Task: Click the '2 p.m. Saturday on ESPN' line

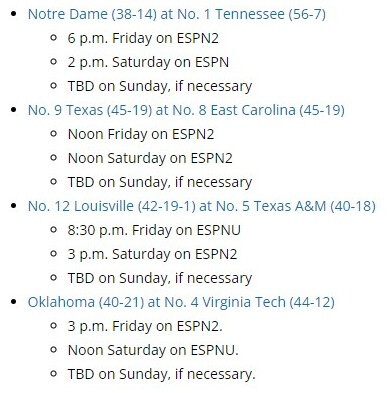Action: pyautogui.click(x=148, y=62)
